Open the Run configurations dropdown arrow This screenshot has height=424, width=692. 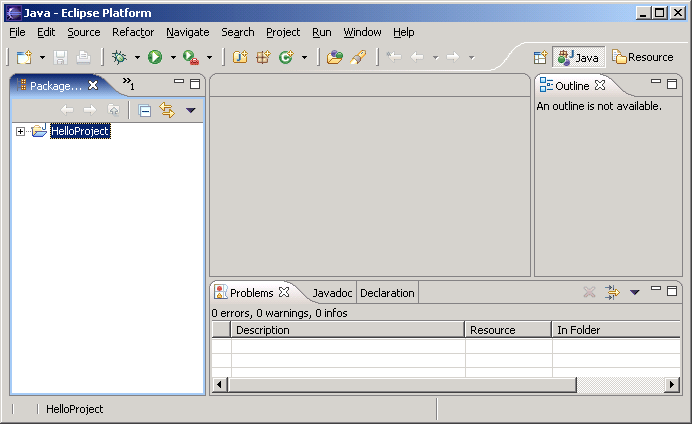click(173, 57)
